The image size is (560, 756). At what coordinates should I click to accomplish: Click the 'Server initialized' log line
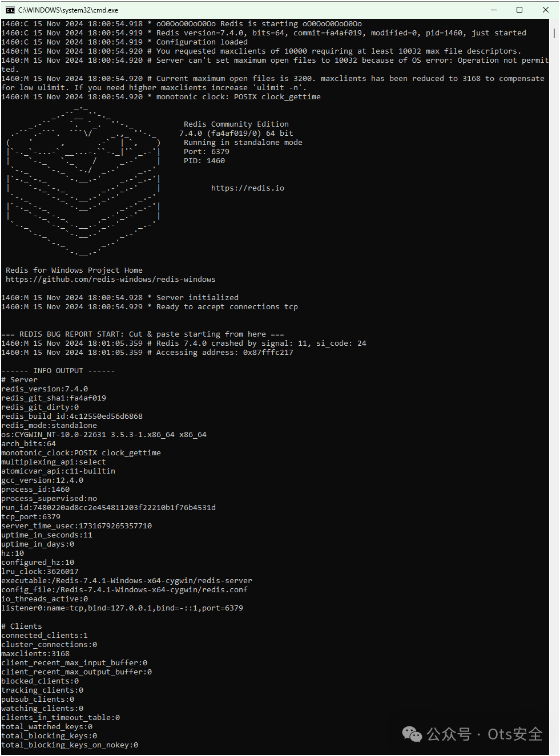[x=120, y=298]
